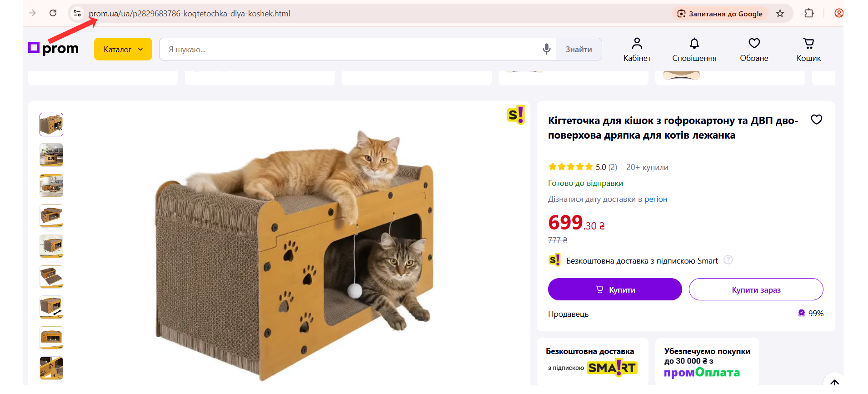The height and width of the screenshot is (394, 868).
Task: Click the browser reload icon
Action: click(x=53, y=13)
